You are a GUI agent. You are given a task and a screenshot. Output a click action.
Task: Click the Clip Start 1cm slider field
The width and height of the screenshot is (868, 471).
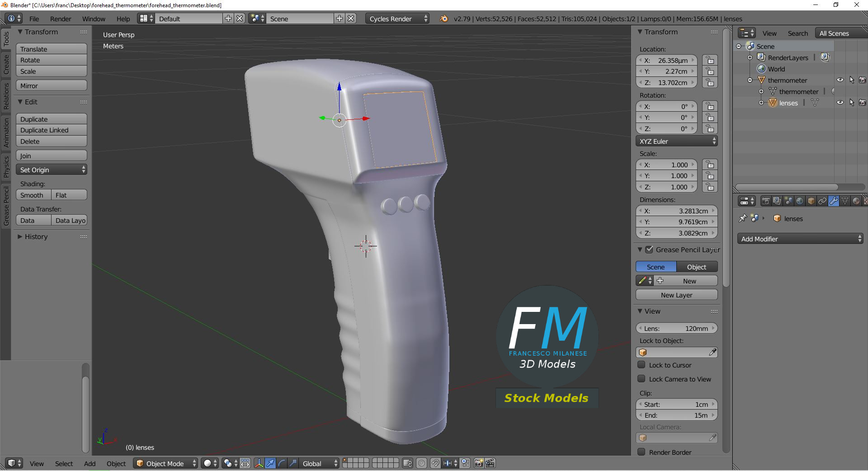[676, 404]
